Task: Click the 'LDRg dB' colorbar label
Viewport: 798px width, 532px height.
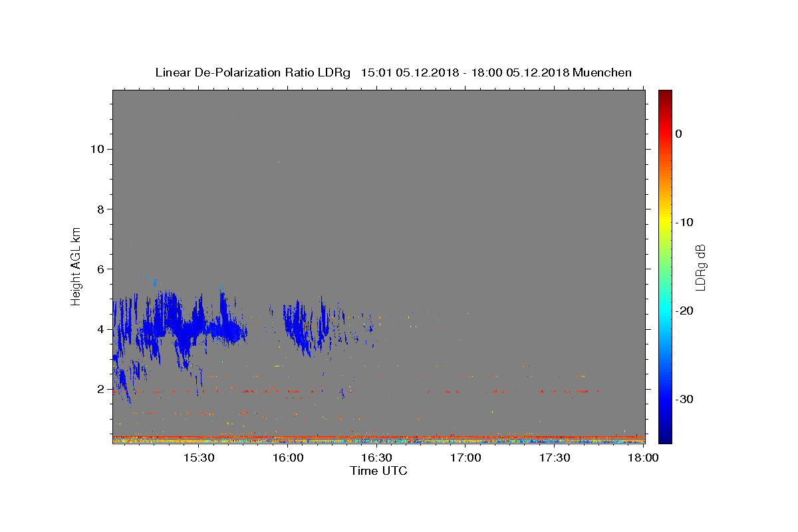Action: pyautogui.click(x=700, y=267)
